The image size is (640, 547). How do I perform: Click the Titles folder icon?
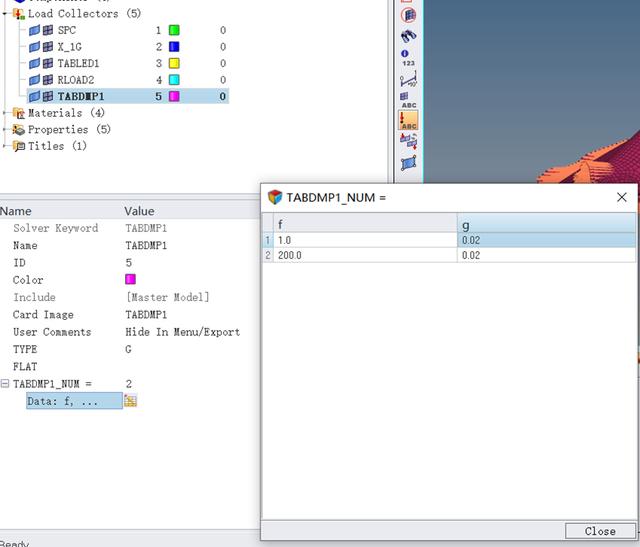click(x=19, y=146)
